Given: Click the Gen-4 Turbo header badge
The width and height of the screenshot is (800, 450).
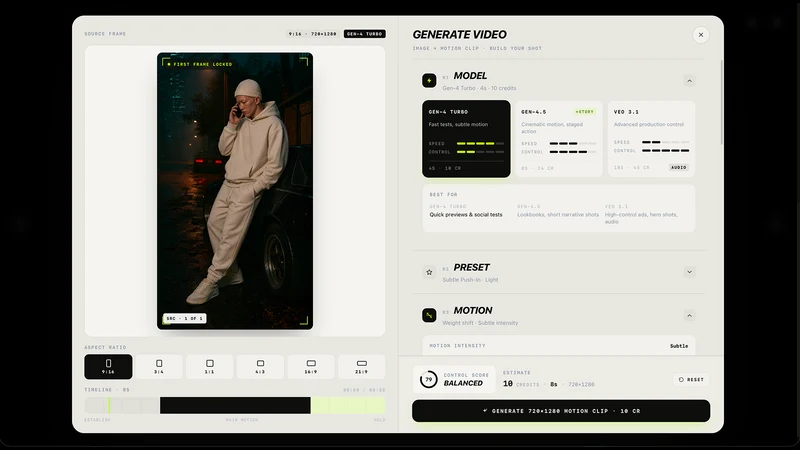Looking at the screenshot, I should pyautogui.click(x=364, y=34).
